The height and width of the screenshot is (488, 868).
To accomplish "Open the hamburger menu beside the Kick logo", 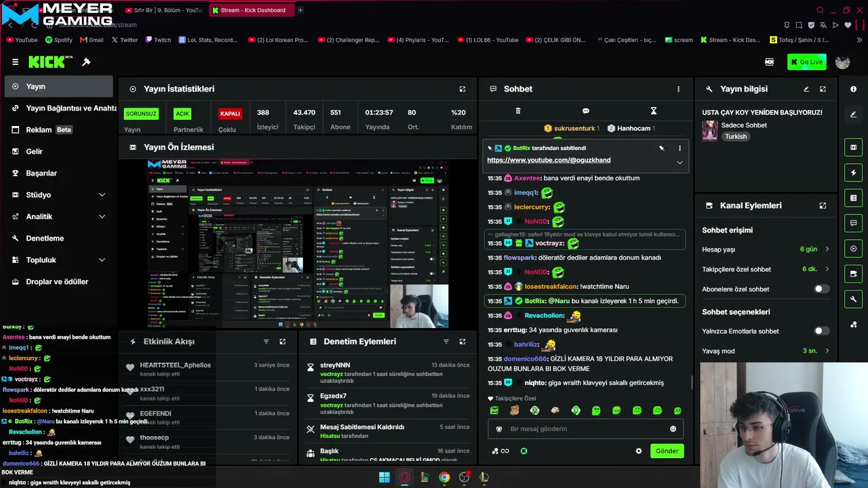I will coord(15,62).
